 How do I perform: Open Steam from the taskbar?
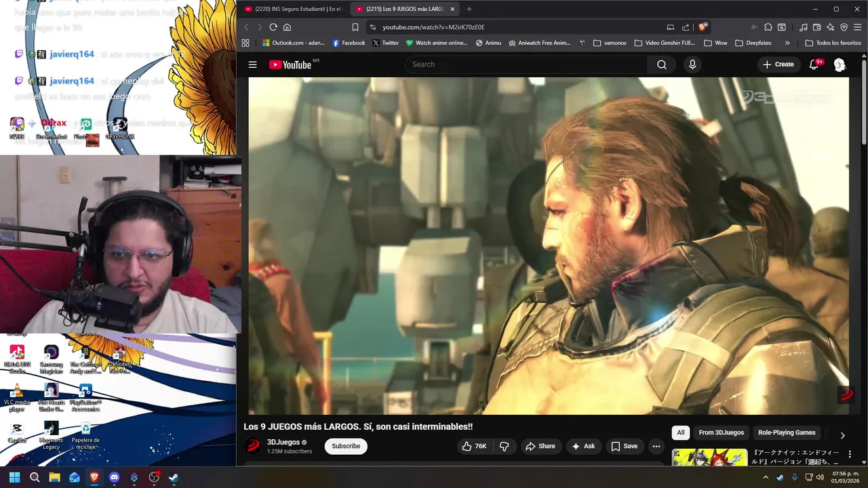point(174,477)
